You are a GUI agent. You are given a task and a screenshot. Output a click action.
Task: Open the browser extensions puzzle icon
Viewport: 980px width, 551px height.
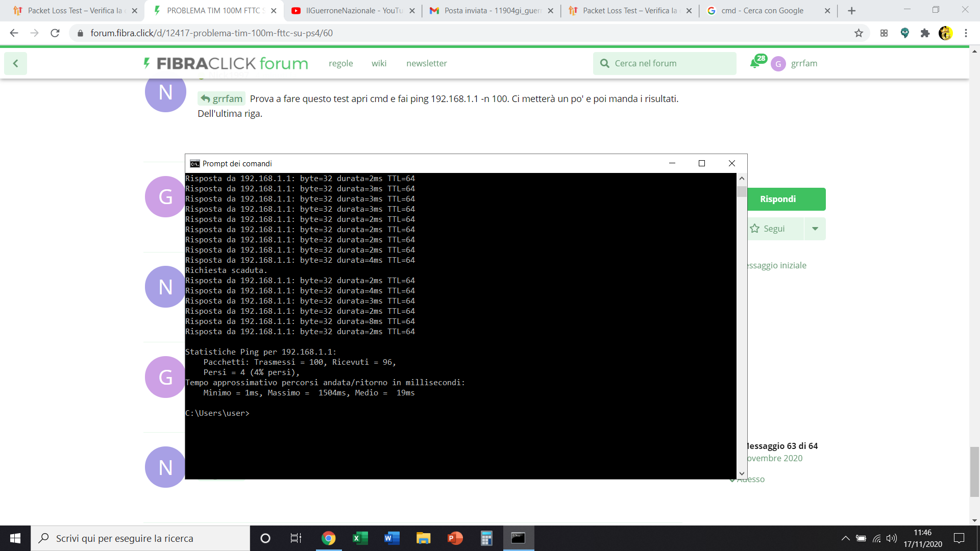[x=925, y=33]
